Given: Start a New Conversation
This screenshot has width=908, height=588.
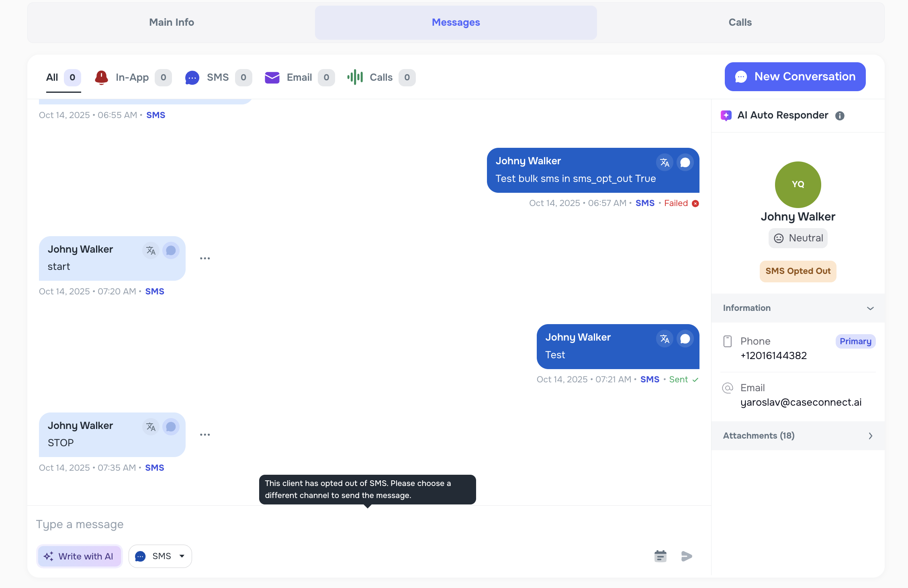Looking at the screenshot, I should [x=795, y=77].
